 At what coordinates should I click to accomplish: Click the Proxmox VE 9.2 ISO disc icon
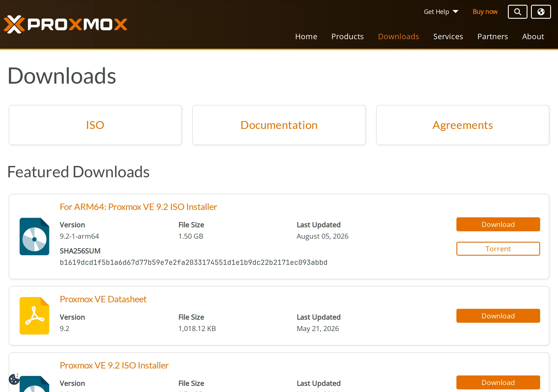(x=34, y=384)
